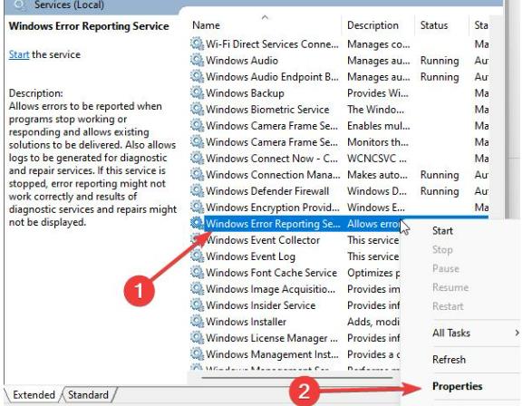Click gear icon beside Windows Management Instrumentation
The image size is (532, 406).
[197, 353]
